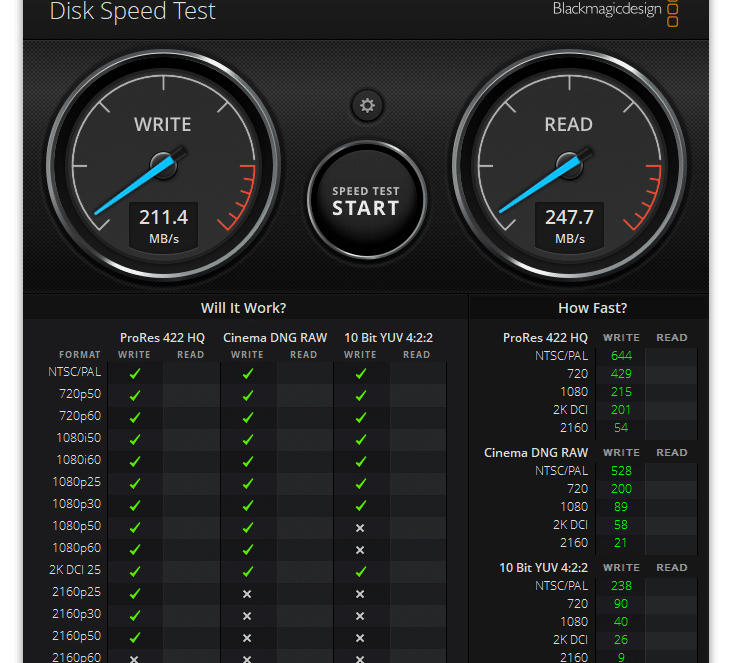Click 10 Bit YUV write checkmark in 2K DCI 25 row

click(361, 571)
